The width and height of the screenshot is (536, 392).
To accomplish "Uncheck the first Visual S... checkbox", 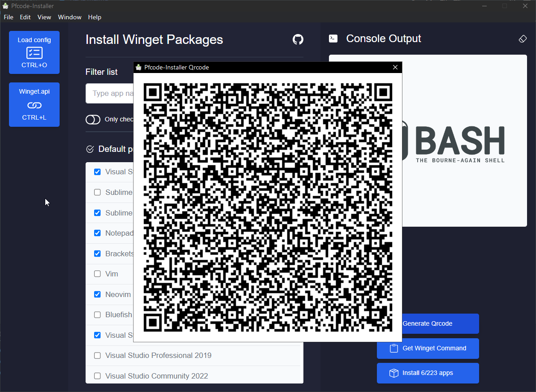I will [x=97, y=172].
